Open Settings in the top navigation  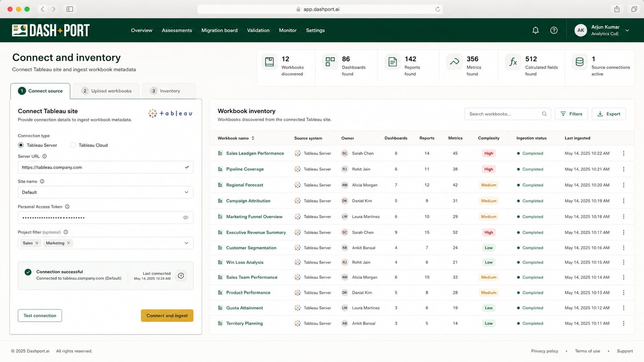click(315, 30)
